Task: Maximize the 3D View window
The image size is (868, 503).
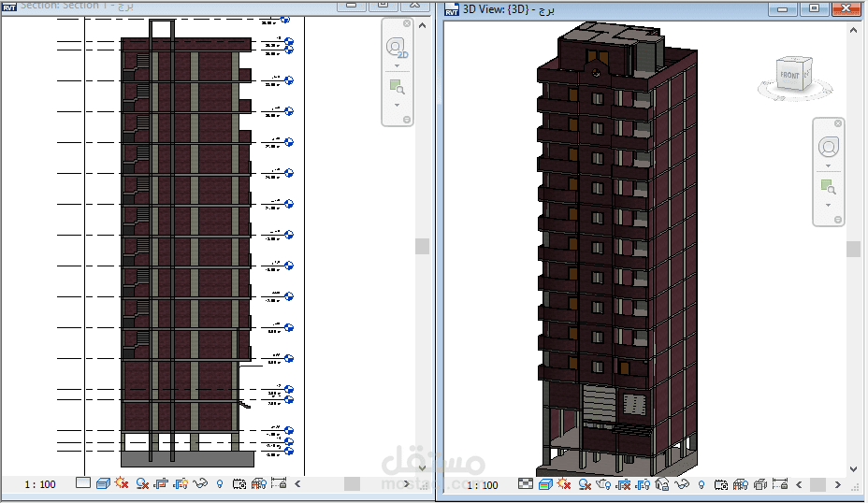Action: coord(814,8)
